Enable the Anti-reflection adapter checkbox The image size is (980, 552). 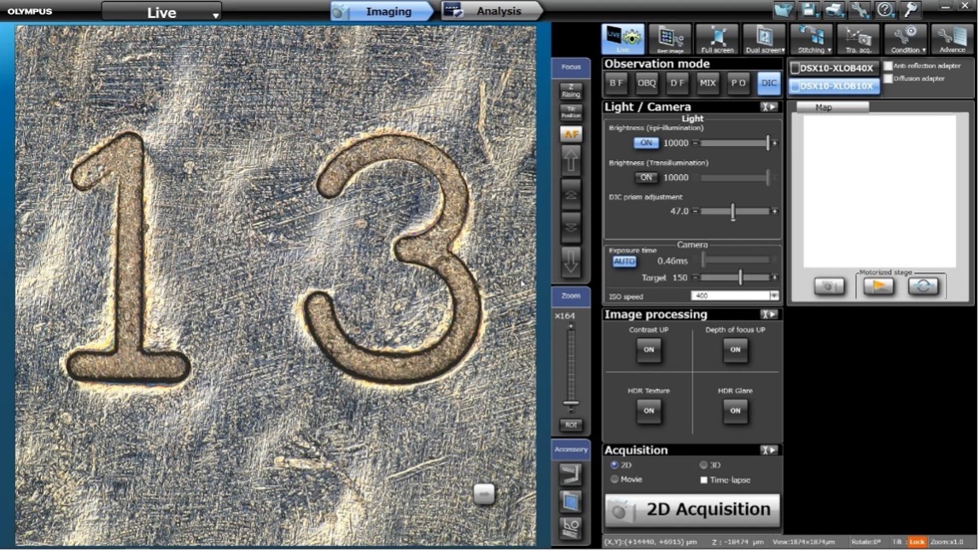[889, 66]
